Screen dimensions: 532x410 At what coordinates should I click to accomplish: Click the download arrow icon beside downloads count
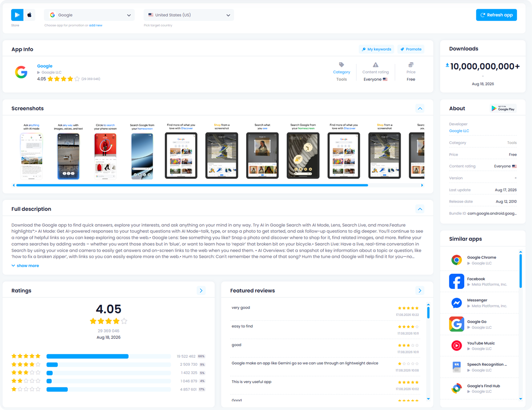pos(447,65)
